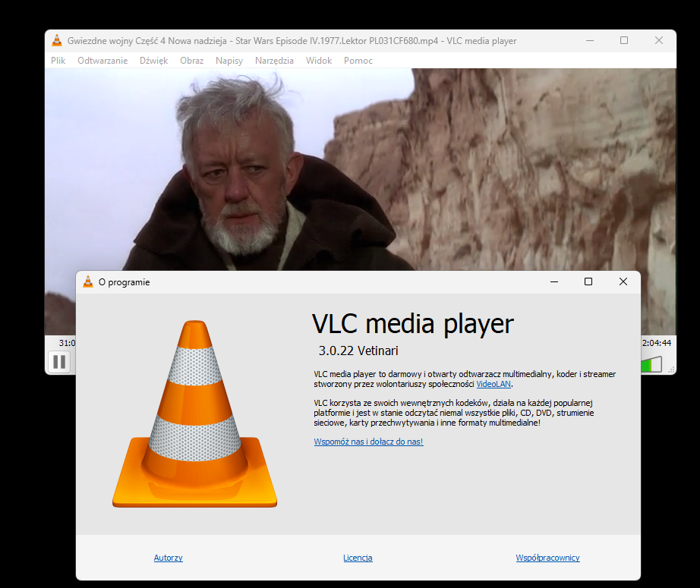Pause playback with the pause button
Viewport: 700px width, 588px height.
coord(59,362)
